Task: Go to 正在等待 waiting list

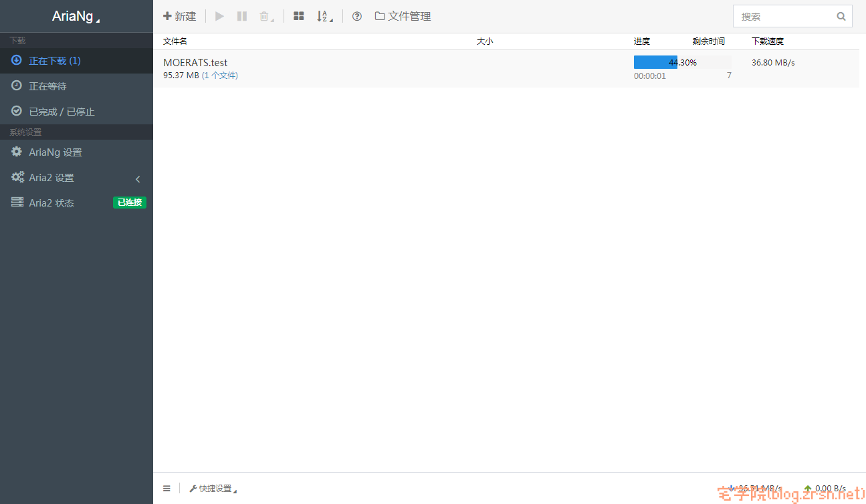Action: pos(76,86)
